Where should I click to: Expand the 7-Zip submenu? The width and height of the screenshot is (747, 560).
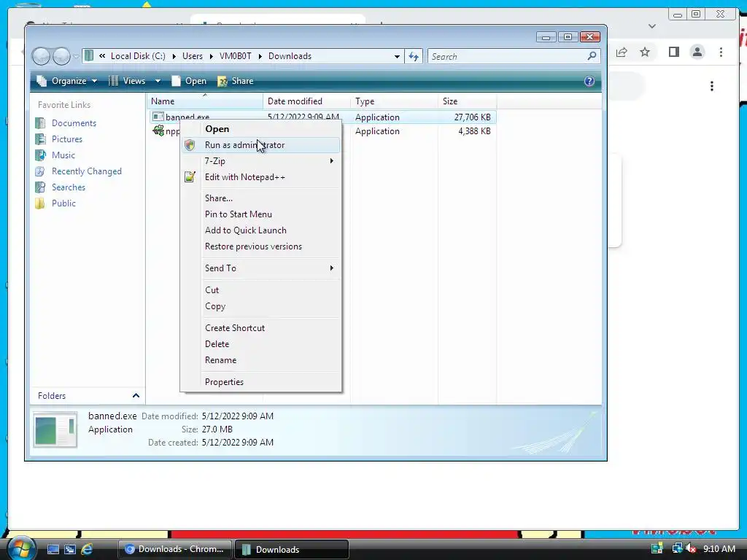coord(269,161)
